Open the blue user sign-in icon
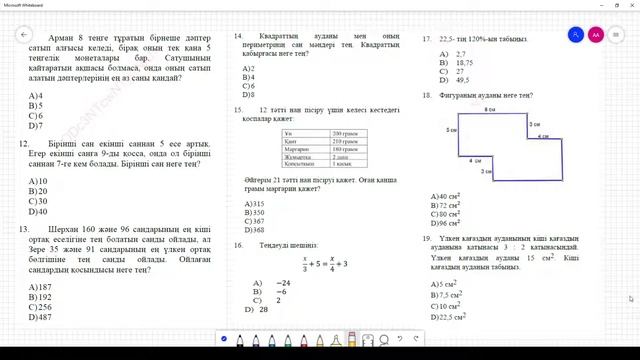640x360 pixels. point(576,35)
